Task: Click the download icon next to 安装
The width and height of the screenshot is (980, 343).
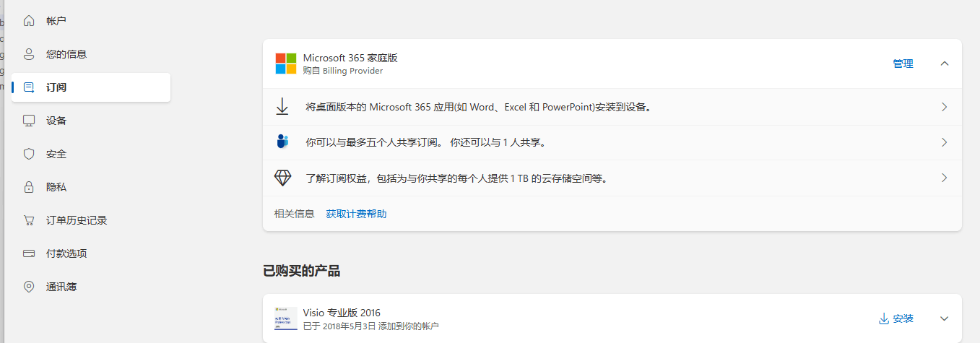Action: (883, 318)
